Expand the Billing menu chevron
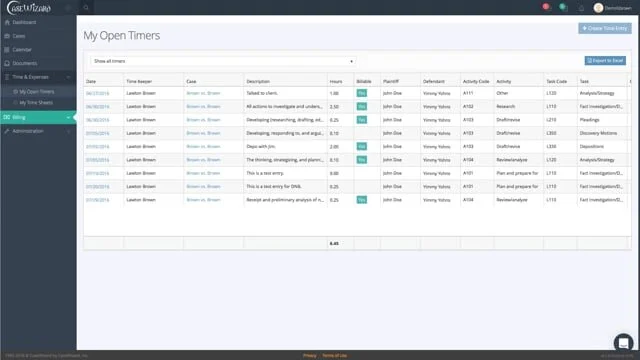640x360 pixels. tap(68, 118)
